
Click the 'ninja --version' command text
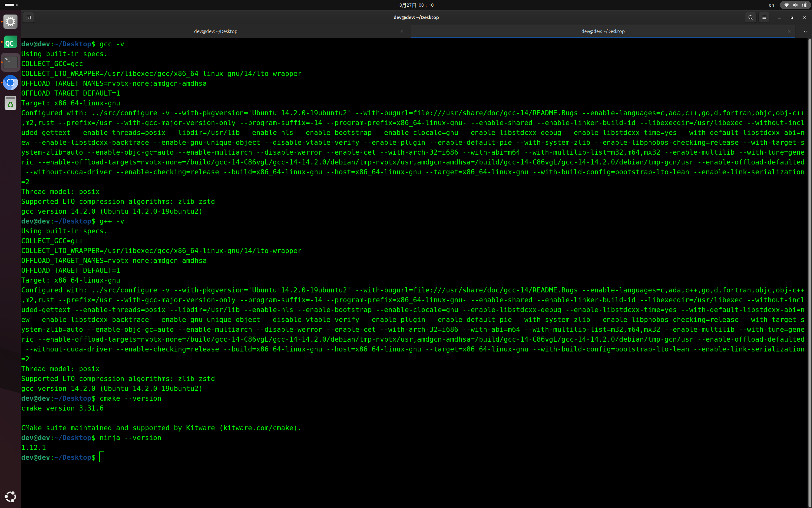[x=131, y=438]
